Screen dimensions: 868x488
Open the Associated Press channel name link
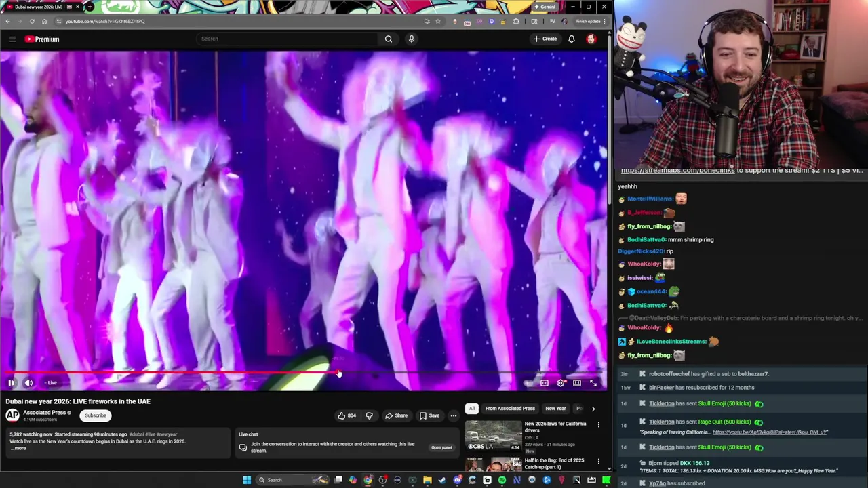45,412
